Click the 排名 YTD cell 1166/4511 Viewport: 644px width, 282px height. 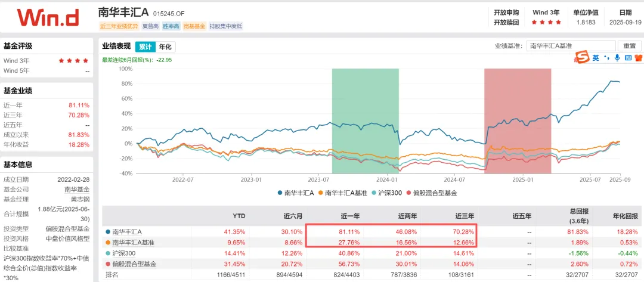pos(231,275)
